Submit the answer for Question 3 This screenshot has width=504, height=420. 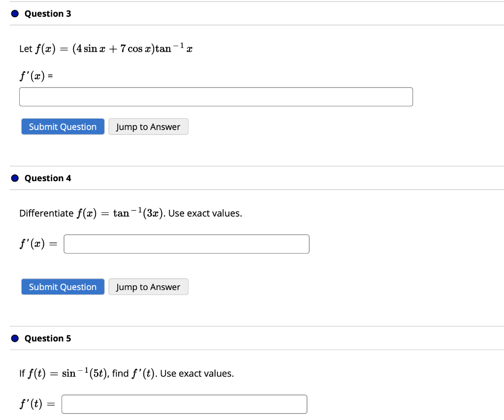[63, 127]
